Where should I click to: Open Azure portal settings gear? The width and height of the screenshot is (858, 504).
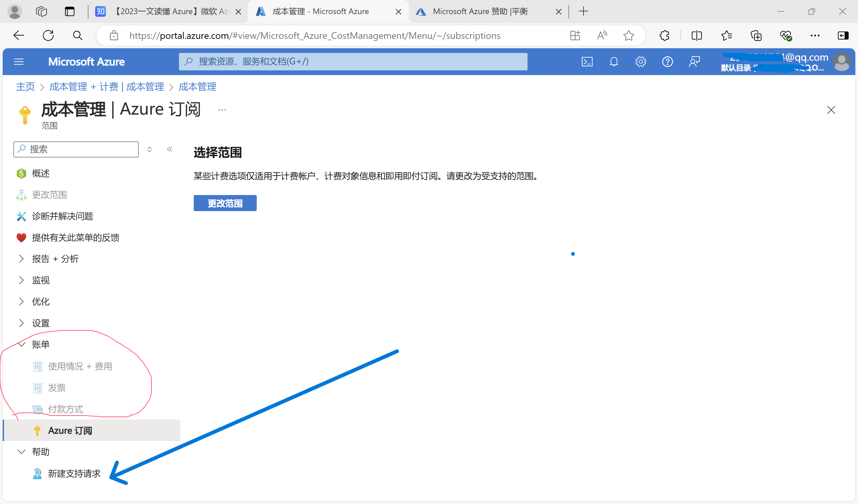click(640, 62)
